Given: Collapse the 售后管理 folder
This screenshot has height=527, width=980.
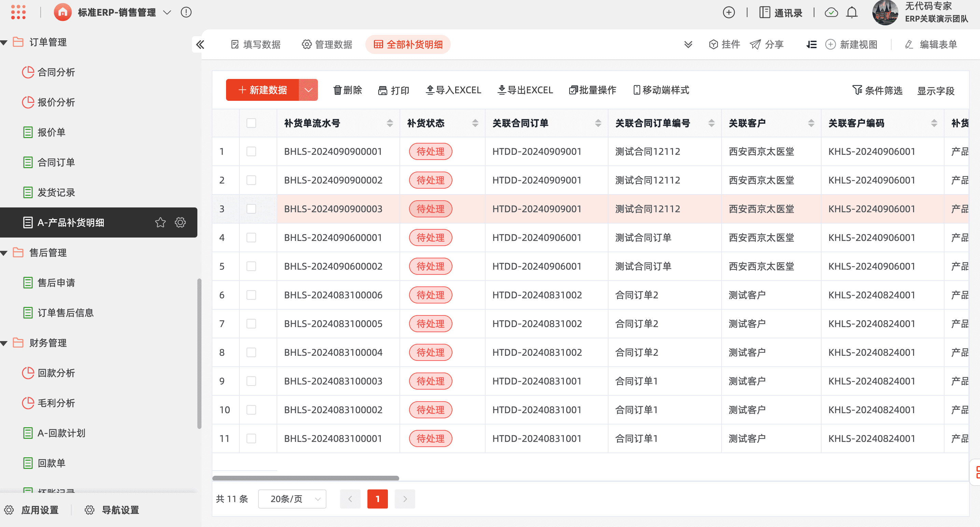Looking at the screenshot, I should (x=4, y=253).
